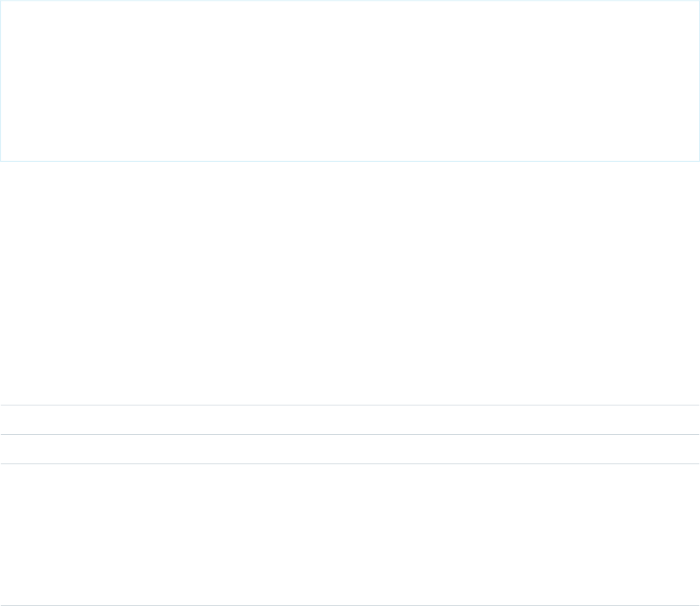Image resolution: width=700 pixels, height=606 pixels.
Task: Click the right border of the bordered box
Action: pos(699,81)
